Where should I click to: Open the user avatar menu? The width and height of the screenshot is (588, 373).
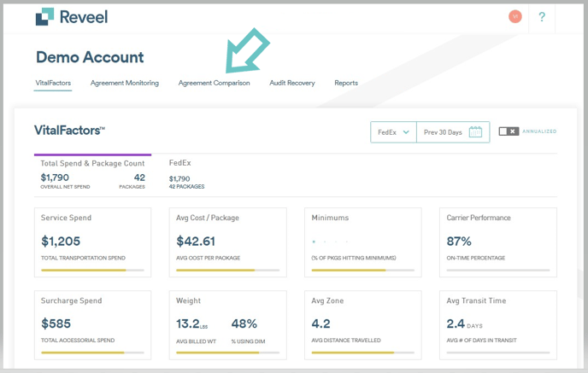coord(514,16)
